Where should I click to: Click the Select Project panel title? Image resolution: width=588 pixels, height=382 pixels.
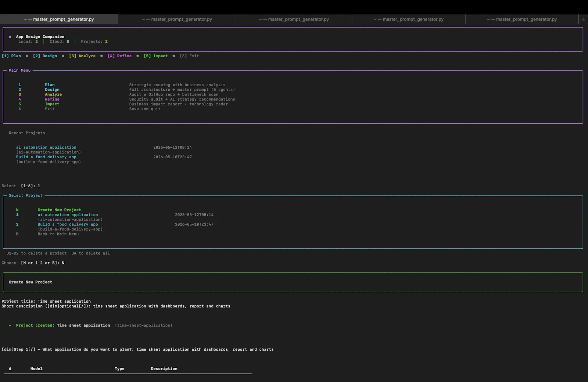coord(26,195)
